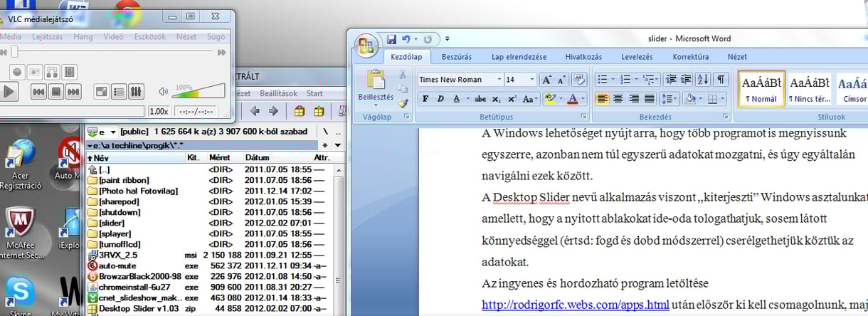
Task: Skip to previous track in VLC
Action: (x=38, y=91)
